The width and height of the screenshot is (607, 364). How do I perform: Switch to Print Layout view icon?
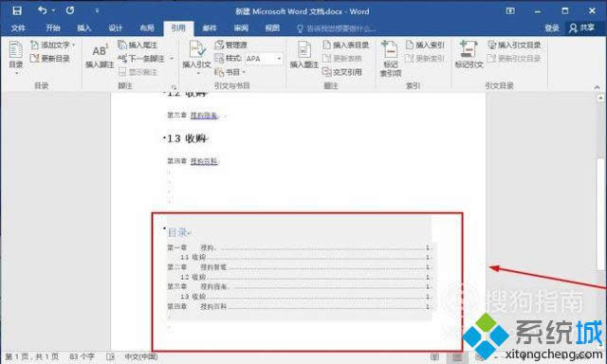point(457,357)
